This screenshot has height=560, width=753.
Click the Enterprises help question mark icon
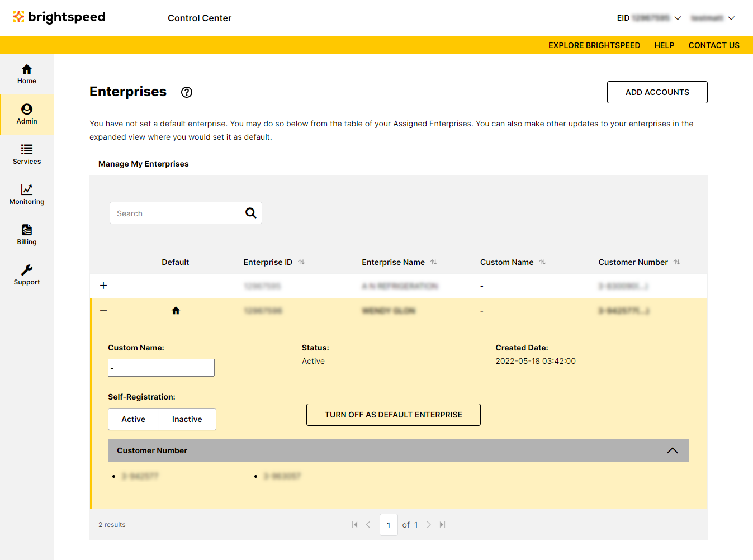[x=187, y=92]
